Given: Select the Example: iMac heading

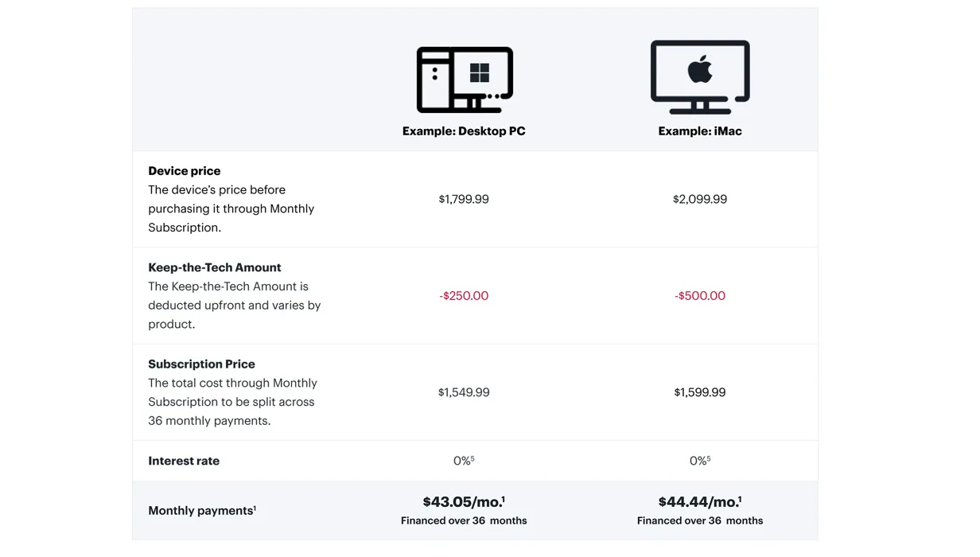Looking at the screenshot, I should (x=700, y=131).
